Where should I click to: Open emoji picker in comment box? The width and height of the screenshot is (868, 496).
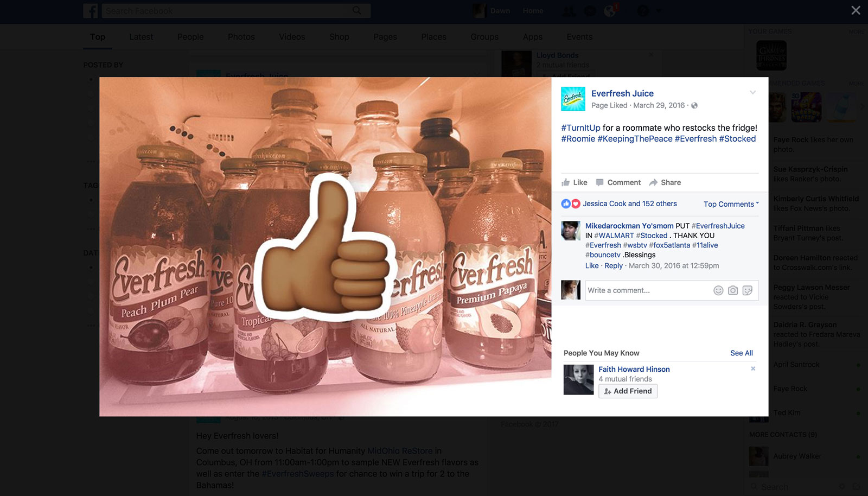(x=718, y=290)
